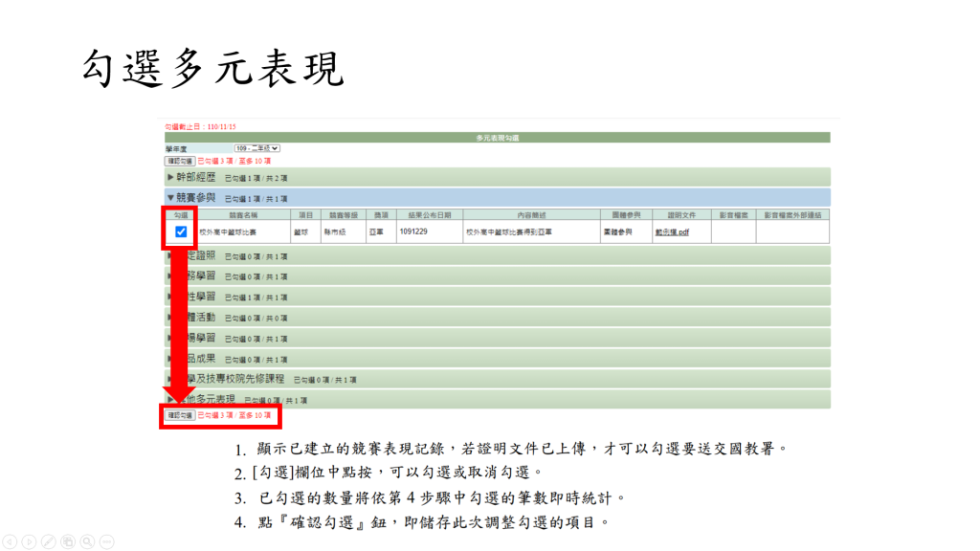This screenshot has width=980, height=551.
Task: Expand the 其他多元表現 section
Action: tap(215, 399)
